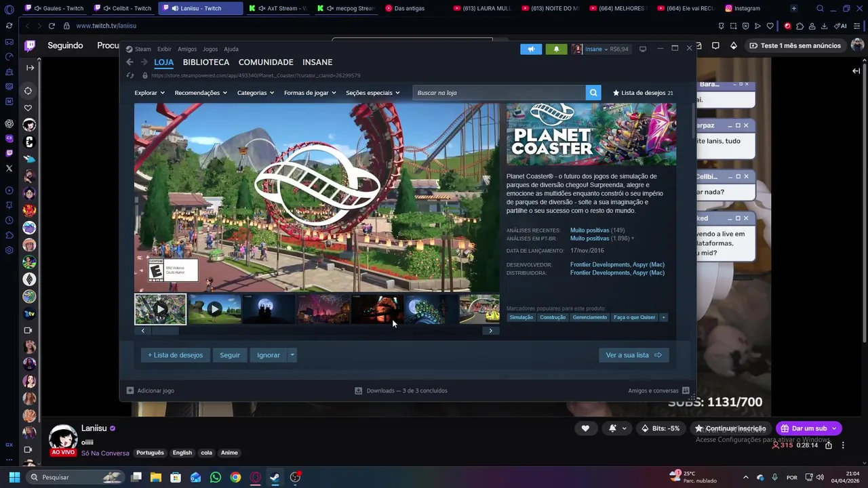The height and width of the screenshot is (488, 868).
Task: Open stream more options three dots
Action: (843, 445)
